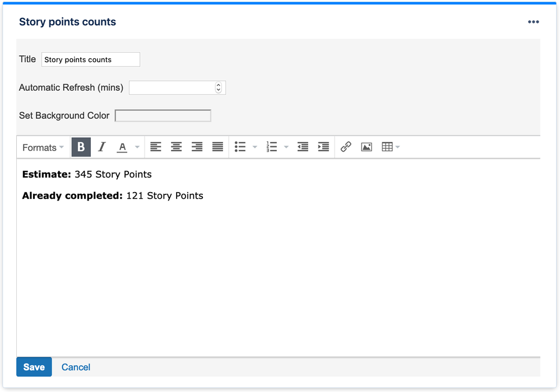Cancel editing the gadget
560x392 pixels.
click(x=76, y=367)
